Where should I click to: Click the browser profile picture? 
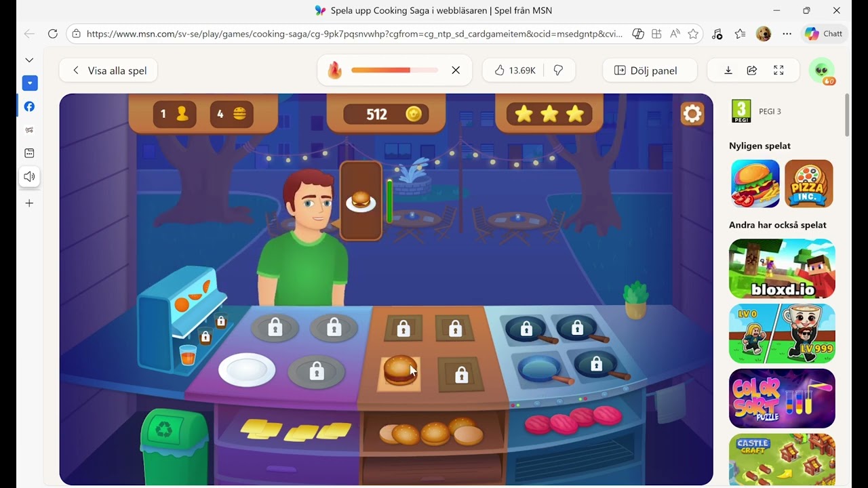[764, 33]
